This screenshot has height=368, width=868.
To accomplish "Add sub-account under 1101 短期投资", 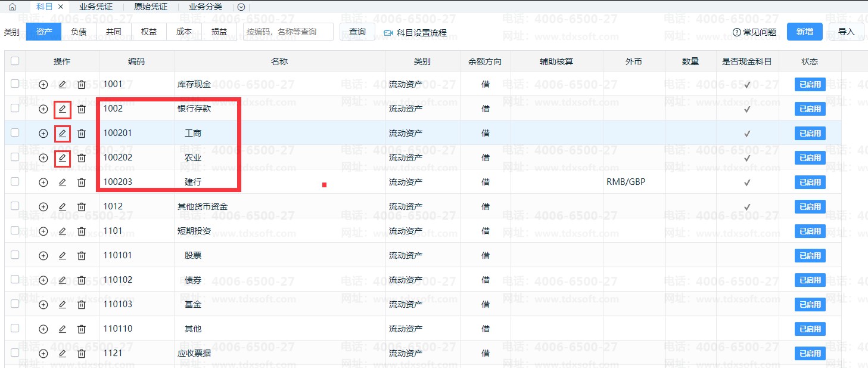I will (43, 231).
